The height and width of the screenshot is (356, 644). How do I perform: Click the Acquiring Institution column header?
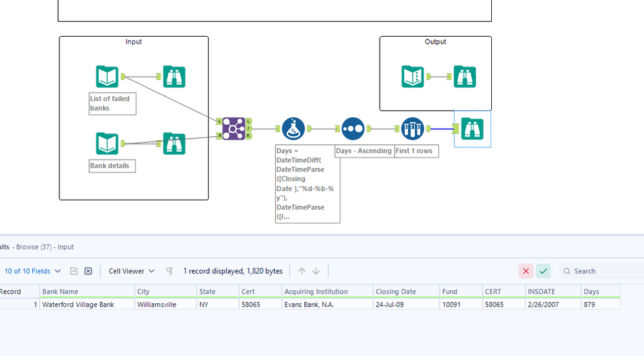[x=327, y=292]
